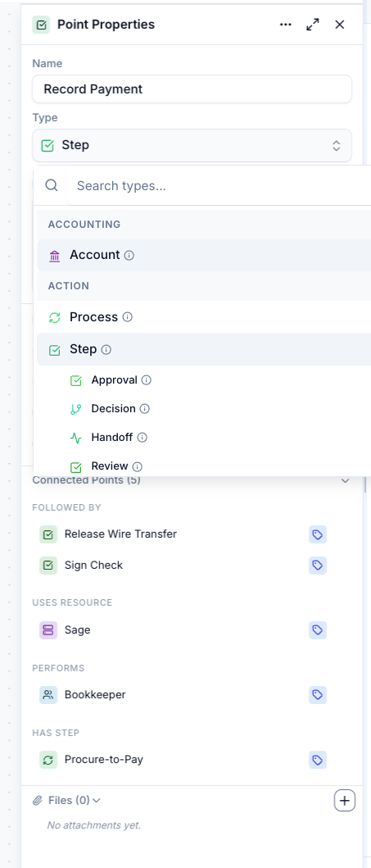
Task: Click the Point Properties header step icon
Action: click(x=41, y=25)
